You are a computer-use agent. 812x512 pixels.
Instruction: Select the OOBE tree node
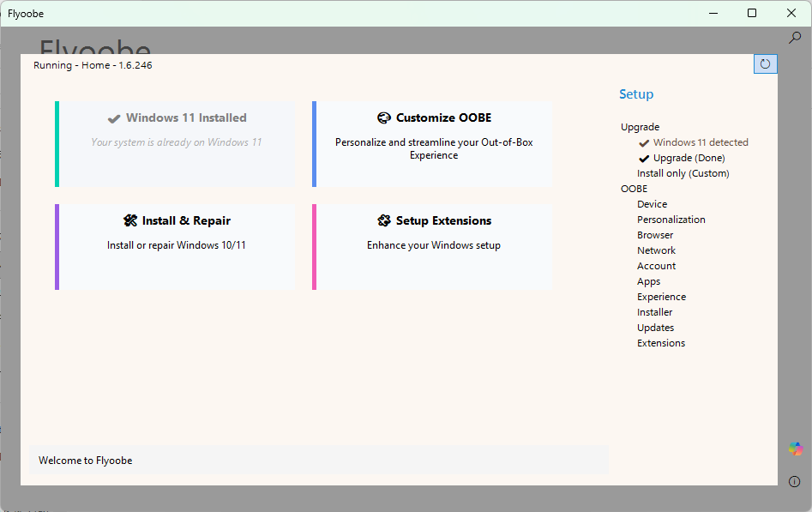coord(634,189)
